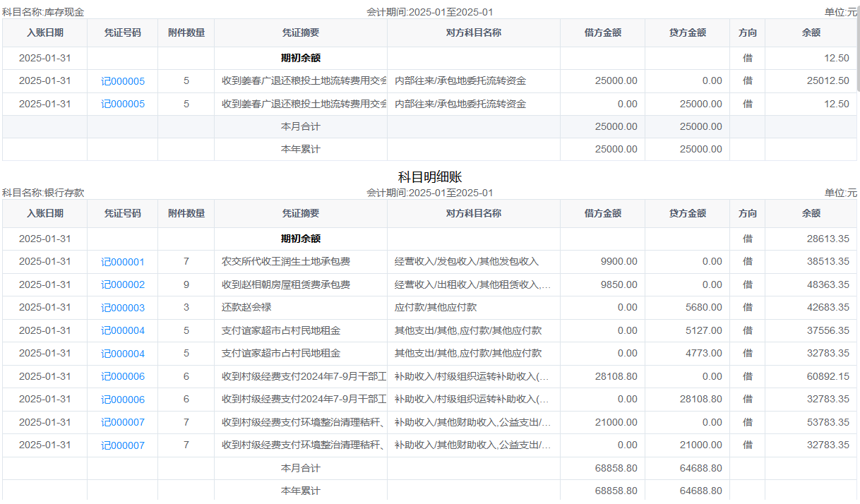Click 对方科目名称 header in 库存现金 table
The width and height of the screenshot is (860, 504).
473,32
